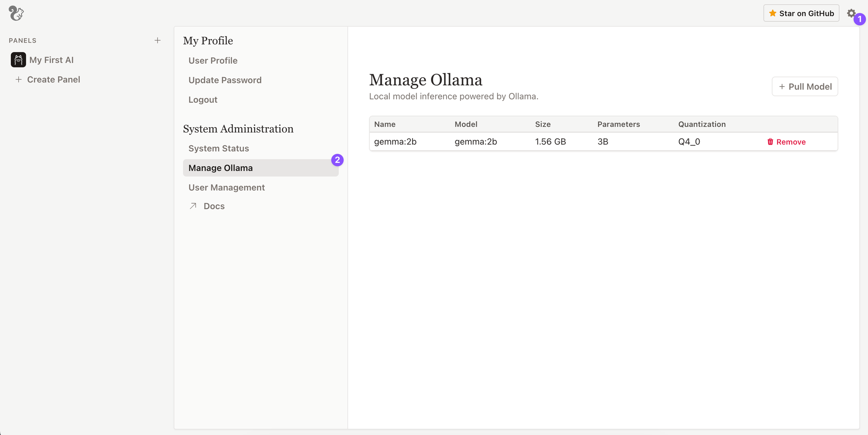Click the Parameters column header

(619, 124)
